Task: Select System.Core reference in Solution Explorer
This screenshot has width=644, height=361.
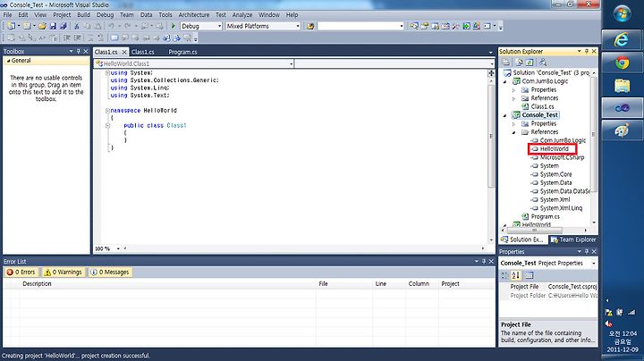Action: click(x=555, y=174)
